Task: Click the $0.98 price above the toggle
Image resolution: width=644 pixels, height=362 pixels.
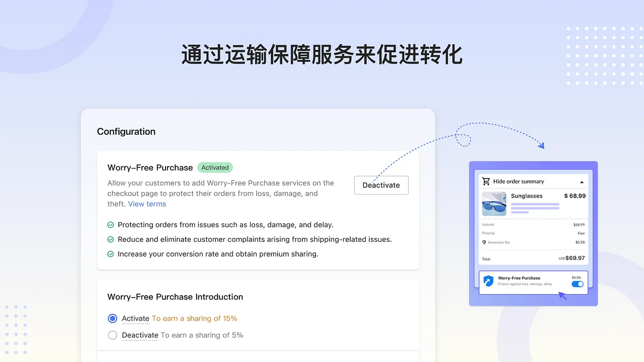Action: (577, 278)
